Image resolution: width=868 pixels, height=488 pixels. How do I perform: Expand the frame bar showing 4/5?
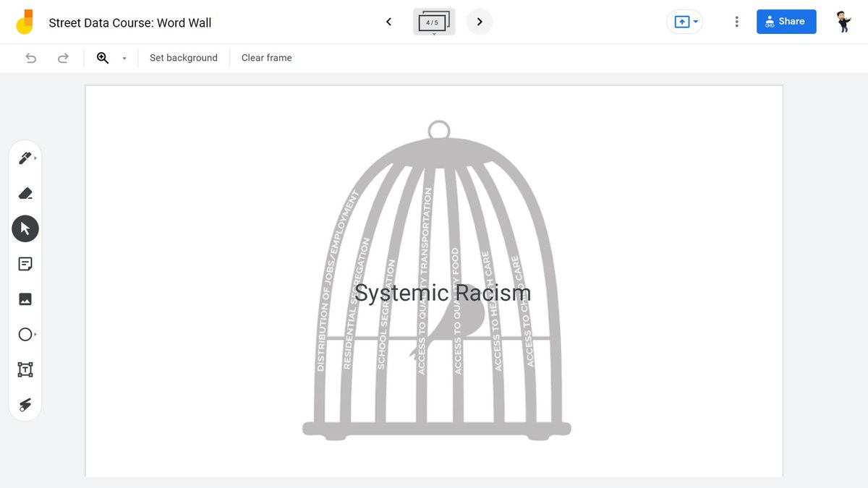pyautogui.click(x=434, y=22)
